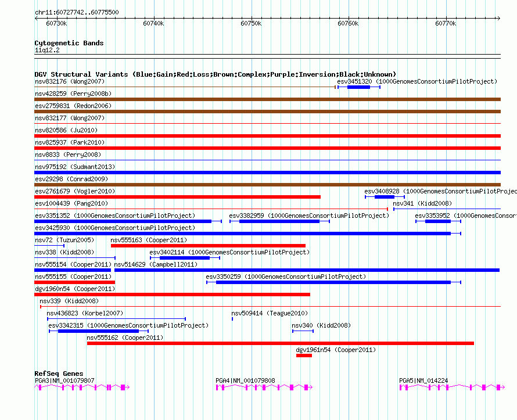Select the blue esv3408928 gain bar
The width and height of the screenshot is (517, 420).
pyautogui.click(x=385, y=197)
